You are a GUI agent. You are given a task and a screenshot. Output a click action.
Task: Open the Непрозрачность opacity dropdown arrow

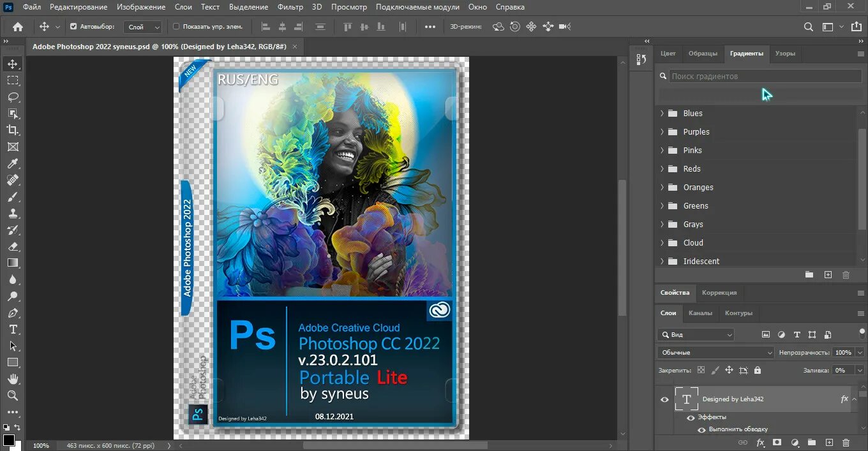click(x=860, y=352)
